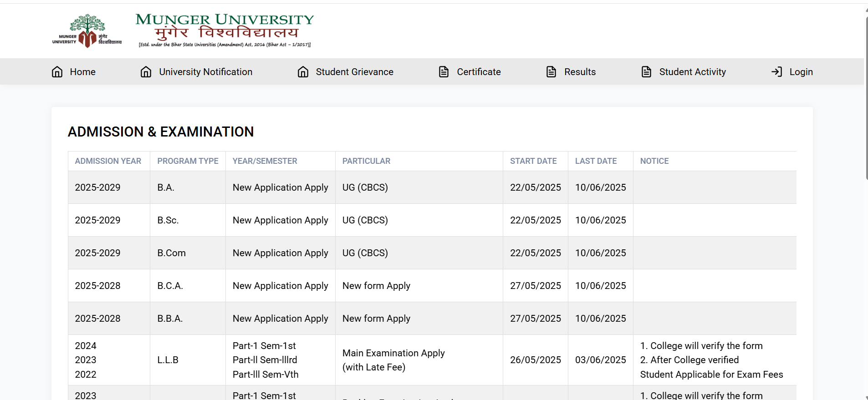Viewport: 868px width, 400px height.
Task: Click start date 22/05/2025 in B.Sc. row
Action: (536, 220)
